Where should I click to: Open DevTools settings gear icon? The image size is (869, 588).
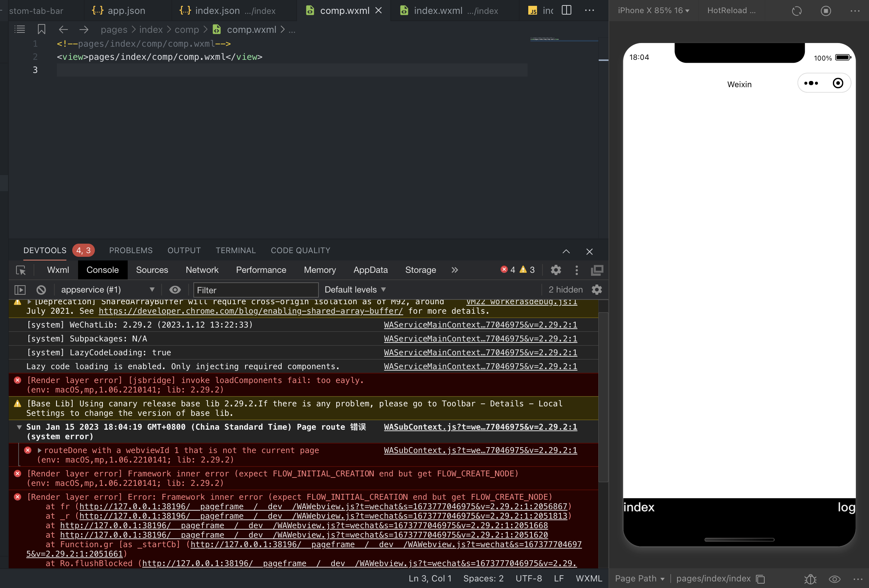556,270
